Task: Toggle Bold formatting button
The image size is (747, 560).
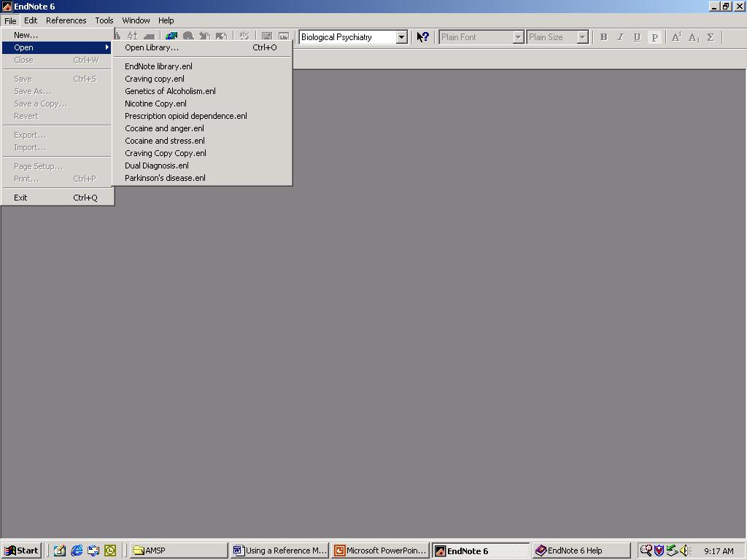Action: [603, 37]
